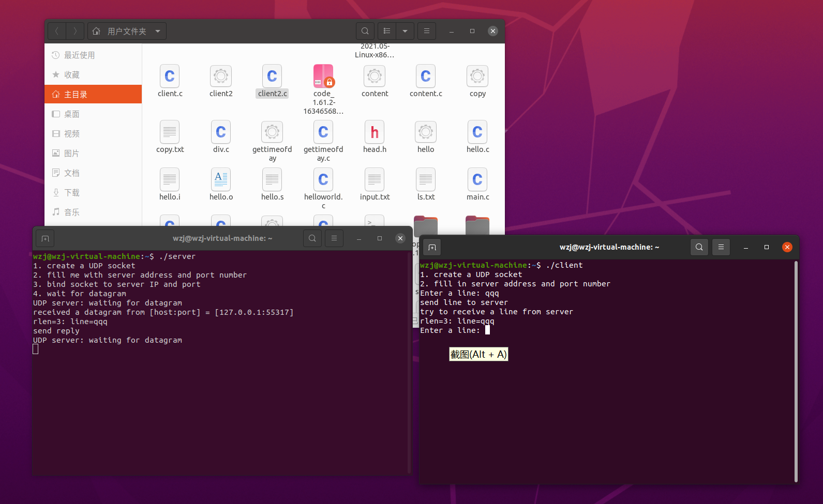Open file manager hamburger menu
This screenshot has height=504, width=823.
(x=427, y=31)
